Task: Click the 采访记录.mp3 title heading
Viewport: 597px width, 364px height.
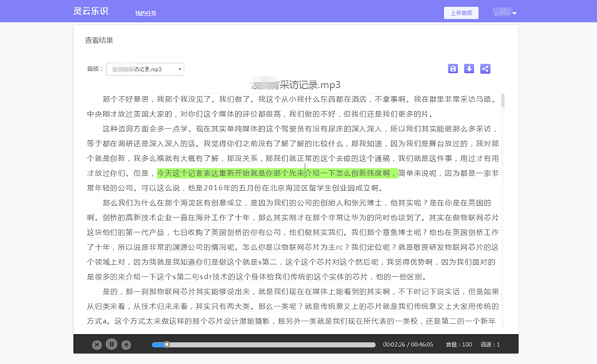Action: pos(297,84)
